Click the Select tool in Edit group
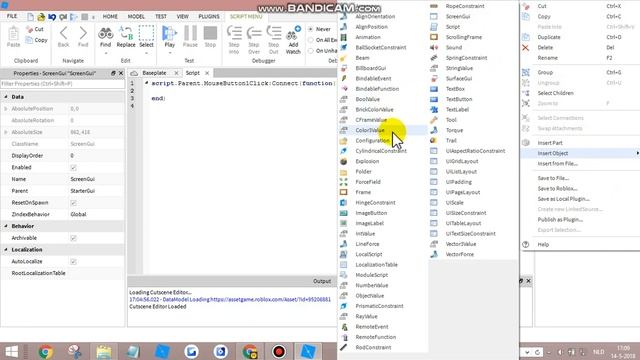Viewport: 640px width, 360px height. click(x=146, y=37)
